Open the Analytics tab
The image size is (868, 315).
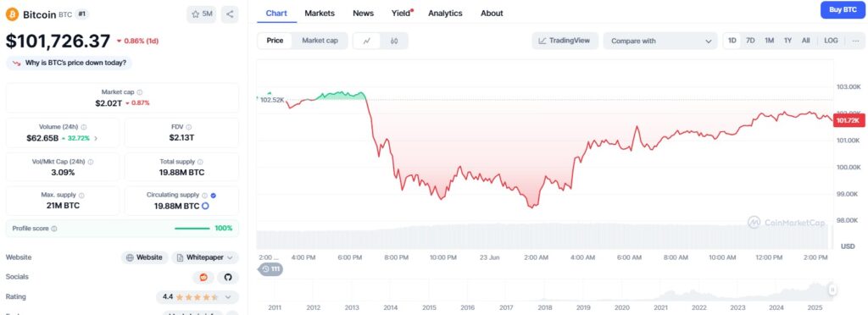445,14
